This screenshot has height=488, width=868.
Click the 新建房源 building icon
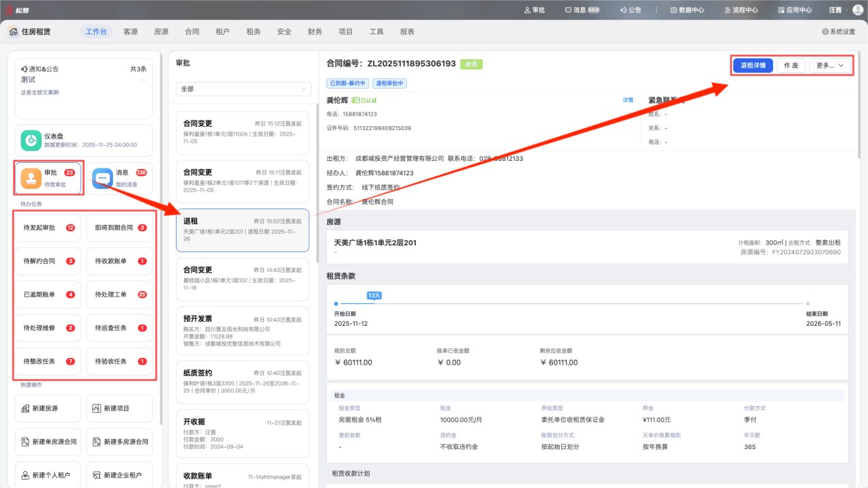pos(26,408)
